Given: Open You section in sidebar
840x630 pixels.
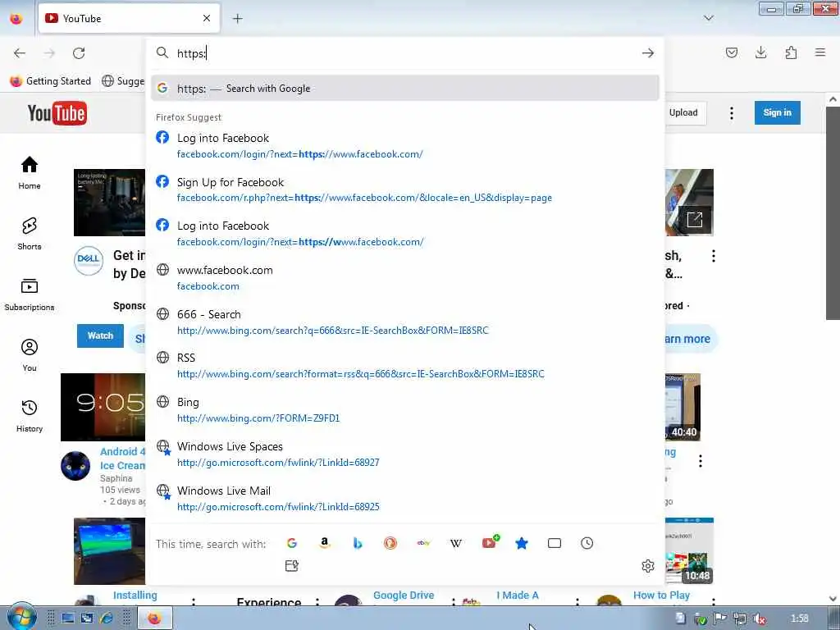Looking at the screenshot, I should [30, 355].
